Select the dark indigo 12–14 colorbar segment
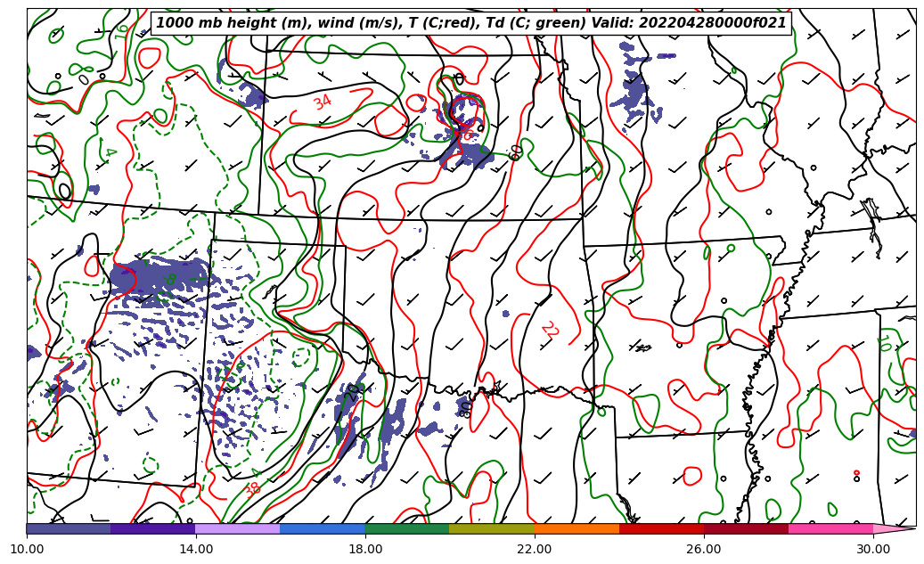The height and width of the screenshot is (564, 924). point(153,528)
